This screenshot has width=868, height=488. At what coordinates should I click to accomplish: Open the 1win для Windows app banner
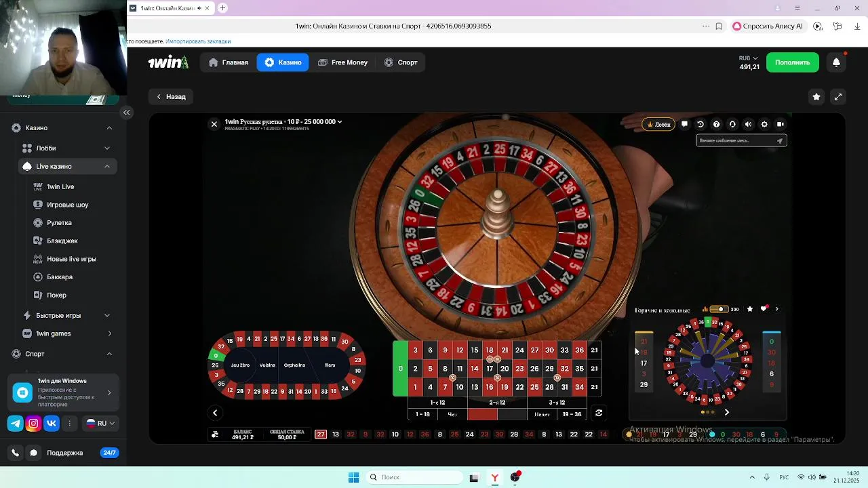tap(62, 392)
